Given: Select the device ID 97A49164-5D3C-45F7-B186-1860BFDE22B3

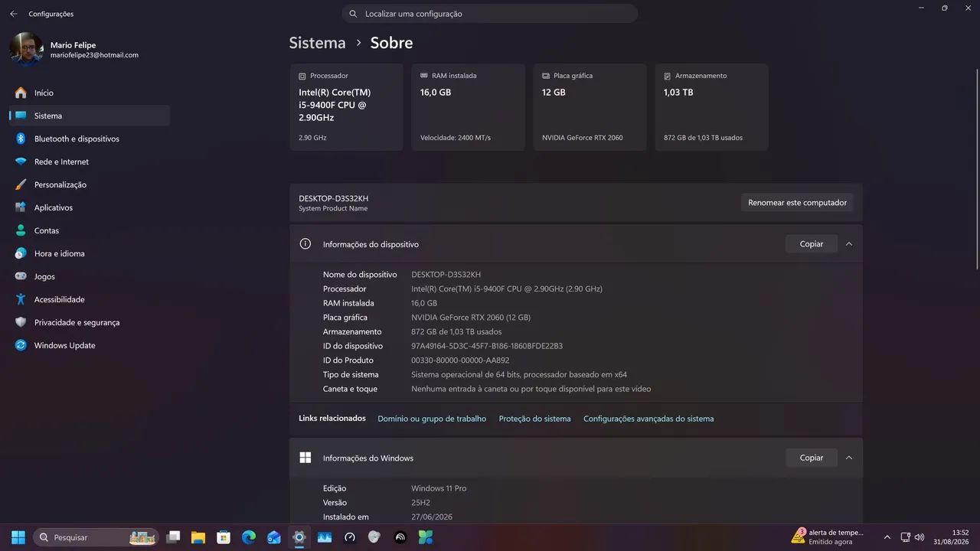Looking at the screenshot, I should click(x=487, y=346).
